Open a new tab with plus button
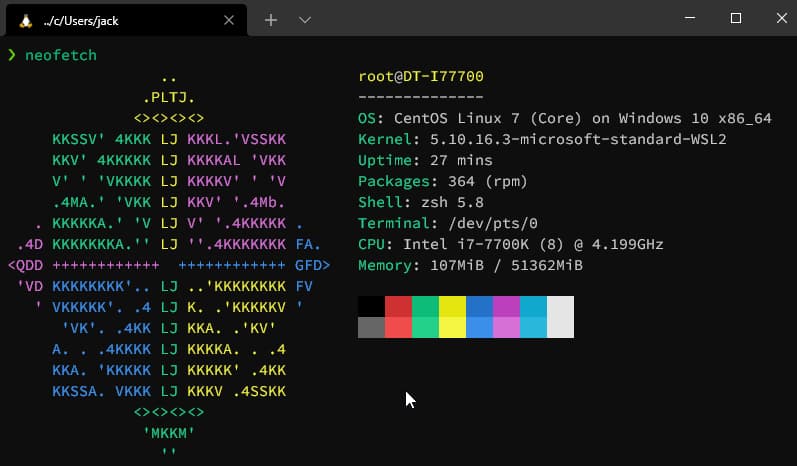797x466 pixels. point(271,20)
